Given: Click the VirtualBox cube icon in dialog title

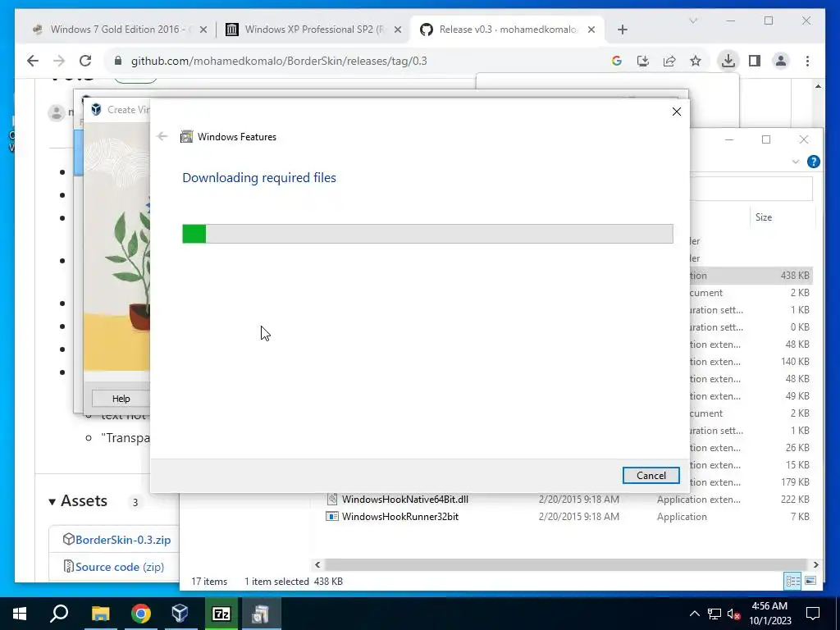Looking at the screenshot, I should click(x=97, y=110).
